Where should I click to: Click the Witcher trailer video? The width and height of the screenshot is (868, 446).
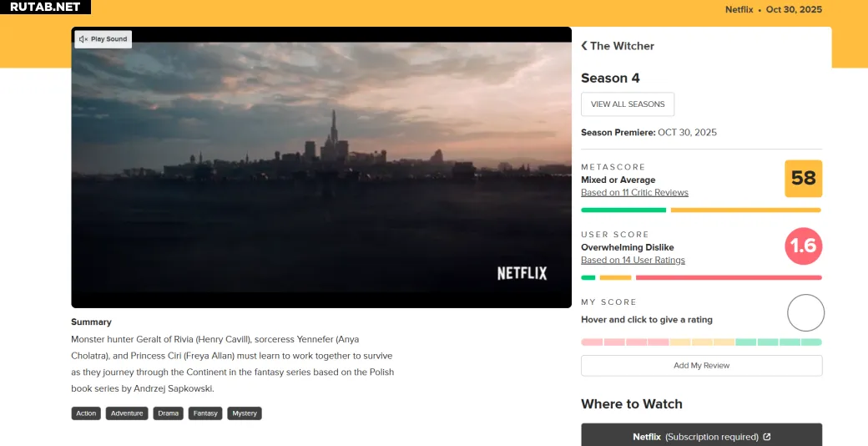321,167
